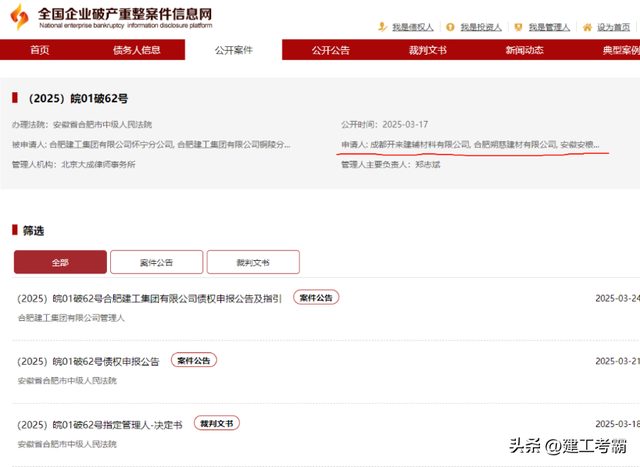The width and height of the screenshot is (640, 467).
Task: Click the 办理法院 安徽省合肥市中级人民法院 text
Action: click(82, 125)
